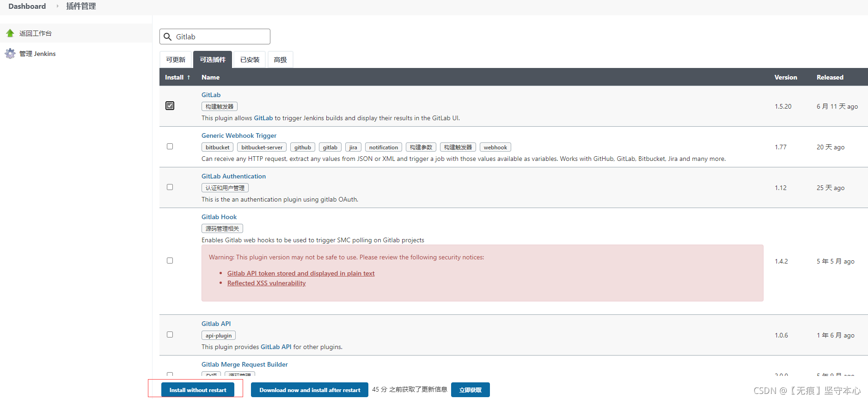Screen dimensions: 868x399
Task: Click the gear icon for Manage Jenkins
Action: pyautogui.click(x=10, y=54)
